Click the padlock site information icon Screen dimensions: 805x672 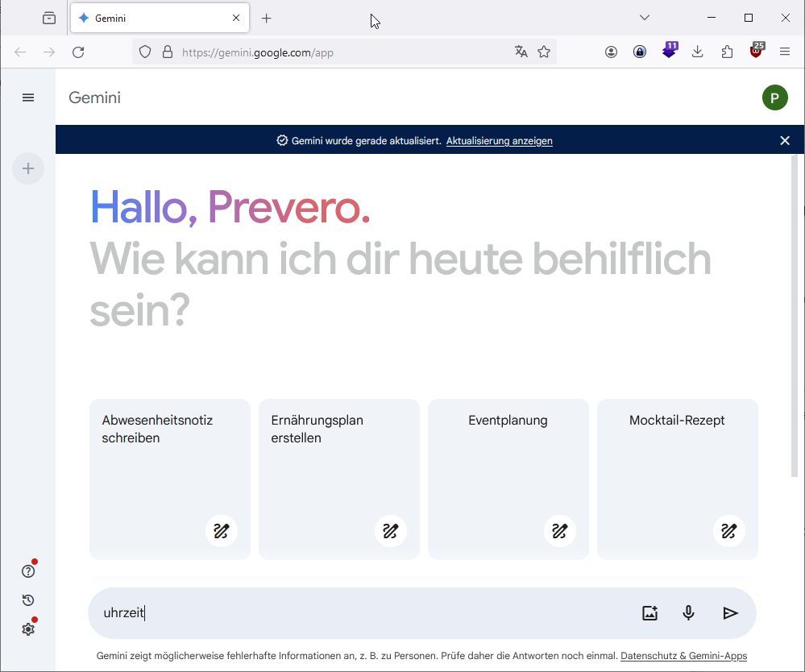168,52
